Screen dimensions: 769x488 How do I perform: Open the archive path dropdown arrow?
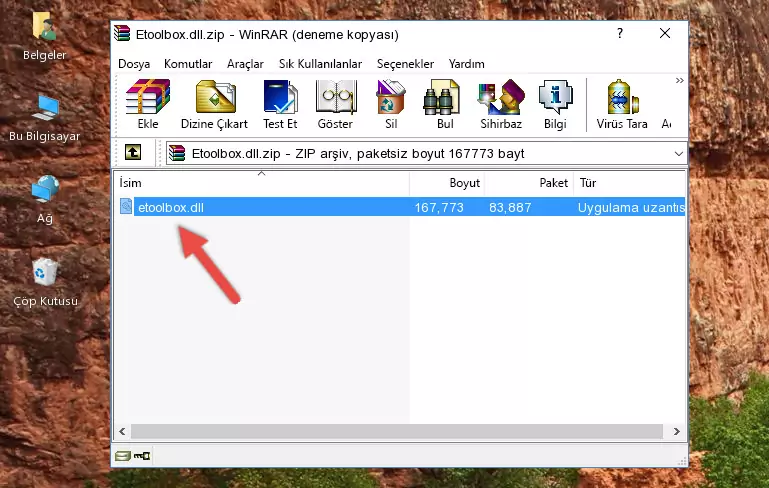coord(678,154)
